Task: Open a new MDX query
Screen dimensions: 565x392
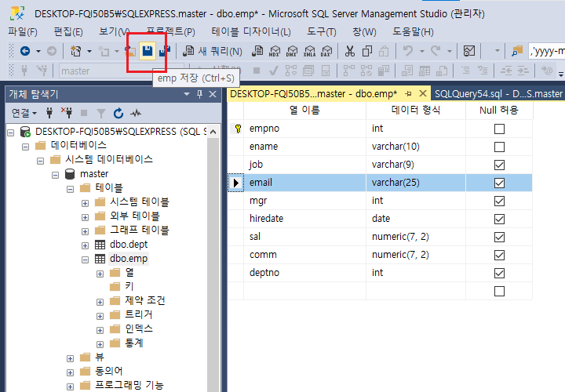Action: point(275,51)
